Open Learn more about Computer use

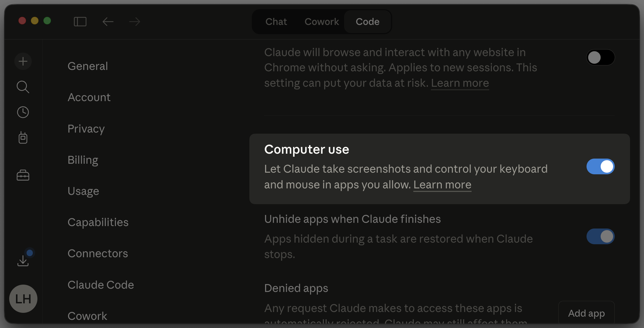(x=442, y=185)
